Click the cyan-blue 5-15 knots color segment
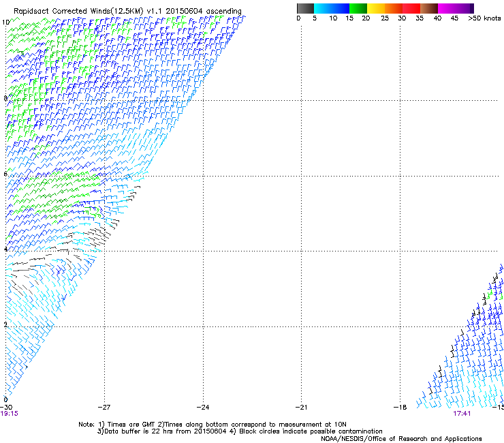This screenshot has width=504, height=443. [332, 8]
